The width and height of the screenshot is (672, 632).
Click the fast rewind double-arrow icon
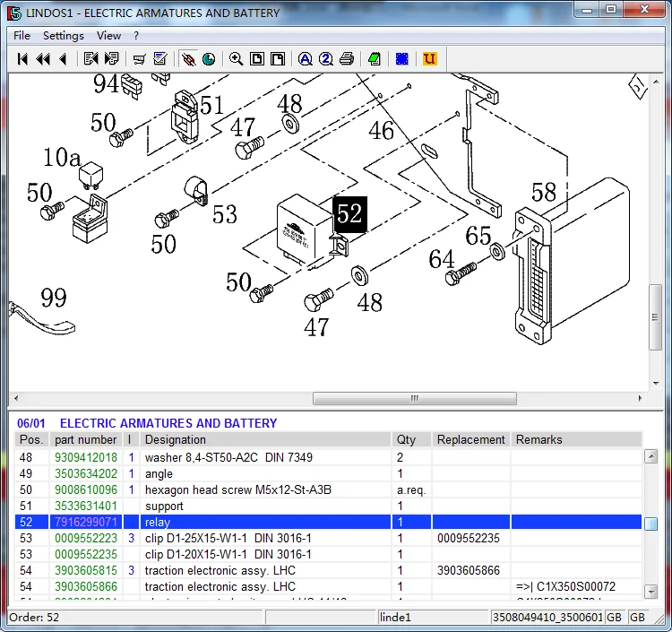click(x=43, y=59)
